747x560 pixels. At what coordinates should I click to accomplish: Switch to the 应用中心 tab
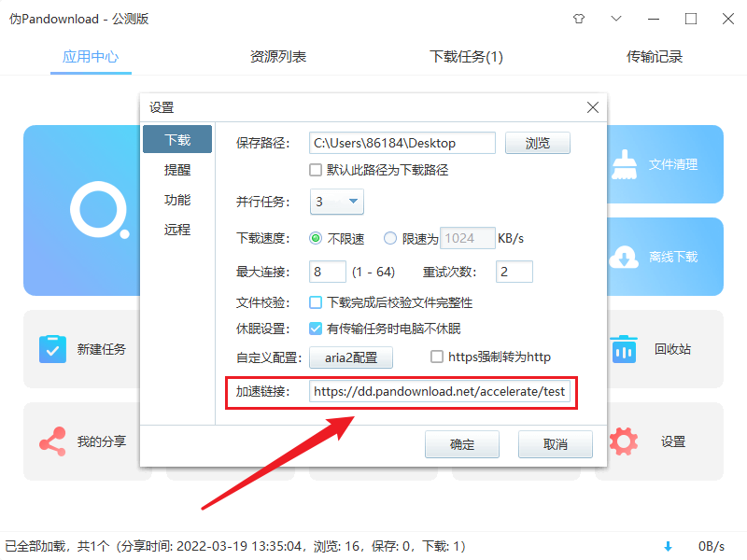(x=91, y=57)
